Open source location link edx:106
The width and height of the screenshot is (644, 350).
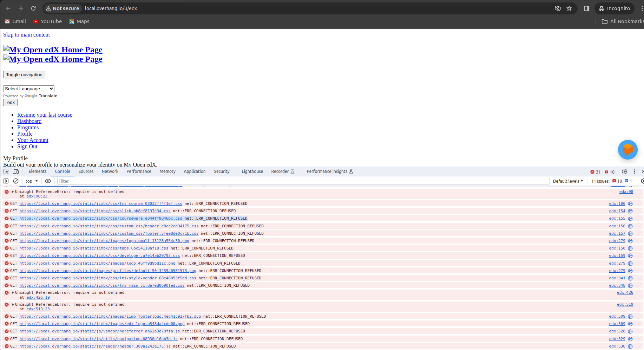tap(617, 204)
